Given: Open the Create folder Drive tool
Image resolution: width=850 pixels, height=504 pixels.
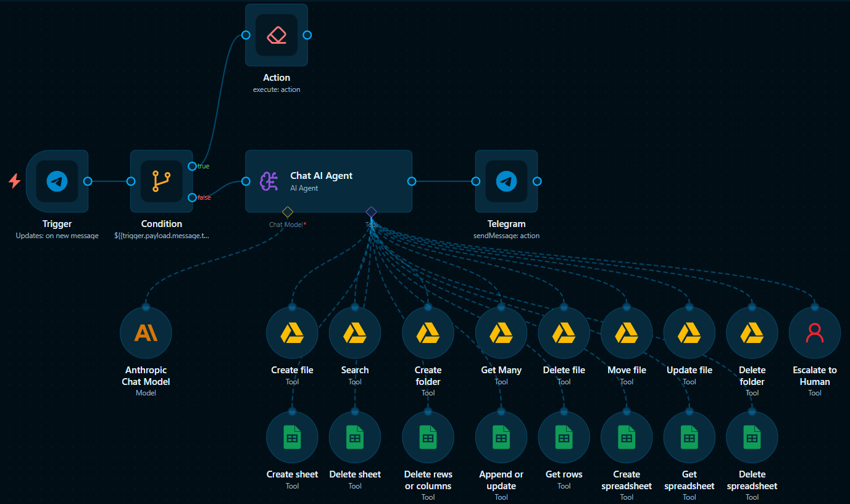Looking at the screenshot, I should click(428, 333).
